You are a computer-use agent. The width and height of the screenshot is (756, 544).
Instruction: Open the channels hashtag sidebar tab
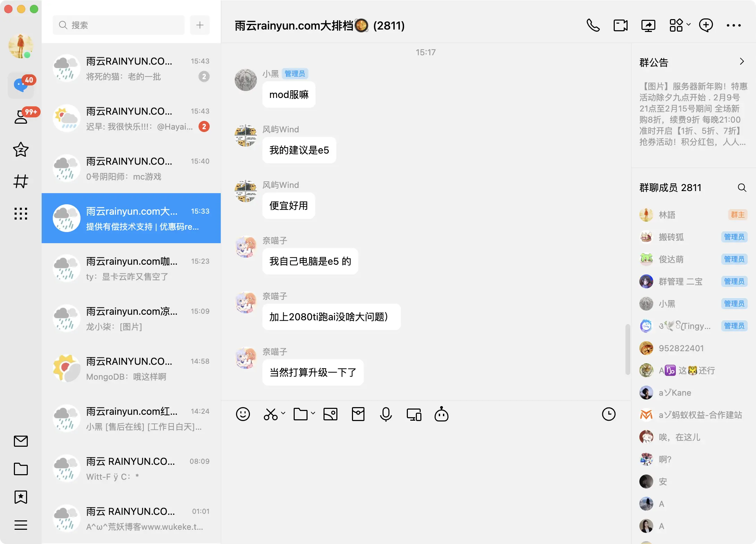pos(21,181)
